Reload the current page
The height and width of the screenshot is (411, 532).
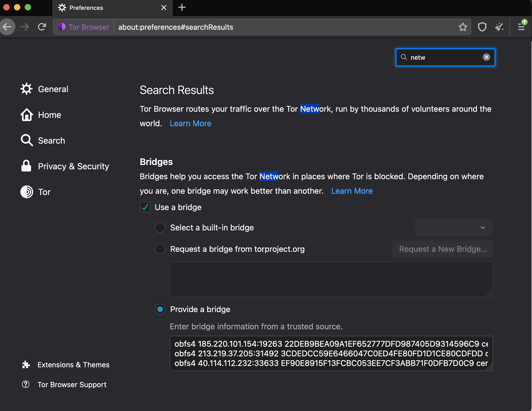click(42, 27)
